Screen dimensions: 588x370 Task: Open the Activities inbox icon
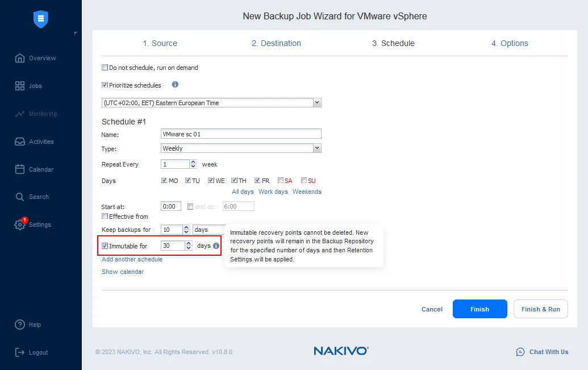point(20,142)
